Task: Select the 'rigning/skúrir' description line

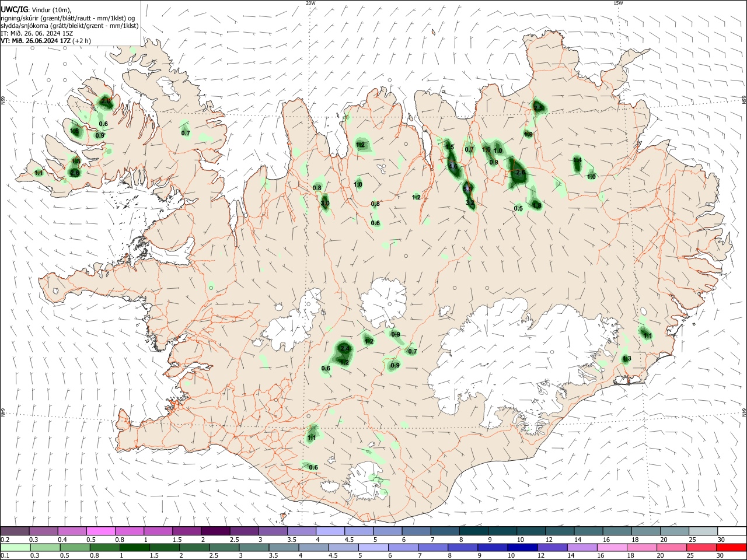Action: coord(68,17)
